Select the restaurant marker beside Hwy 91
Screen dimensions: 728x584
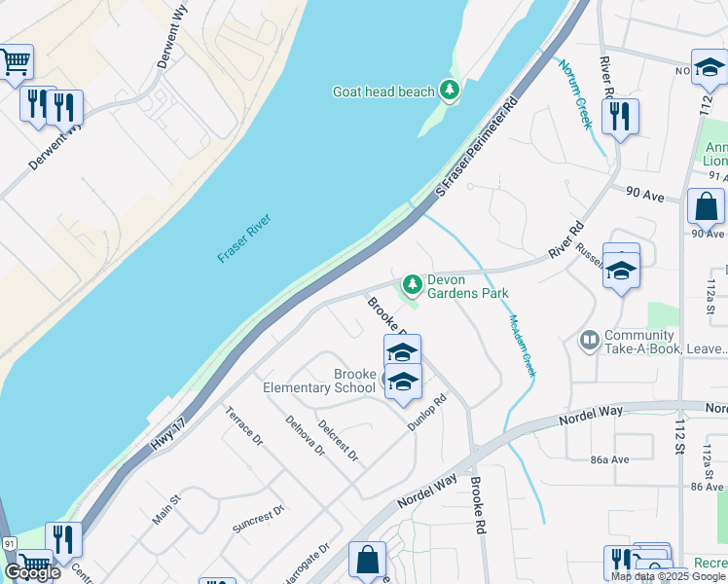[x=63, y=542]
